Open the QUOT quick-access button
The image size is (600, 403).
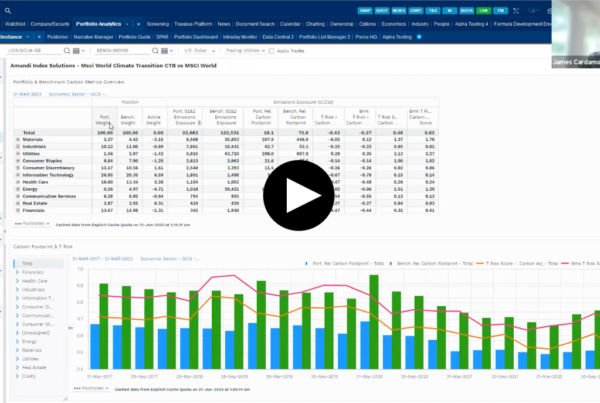(382, 11)
